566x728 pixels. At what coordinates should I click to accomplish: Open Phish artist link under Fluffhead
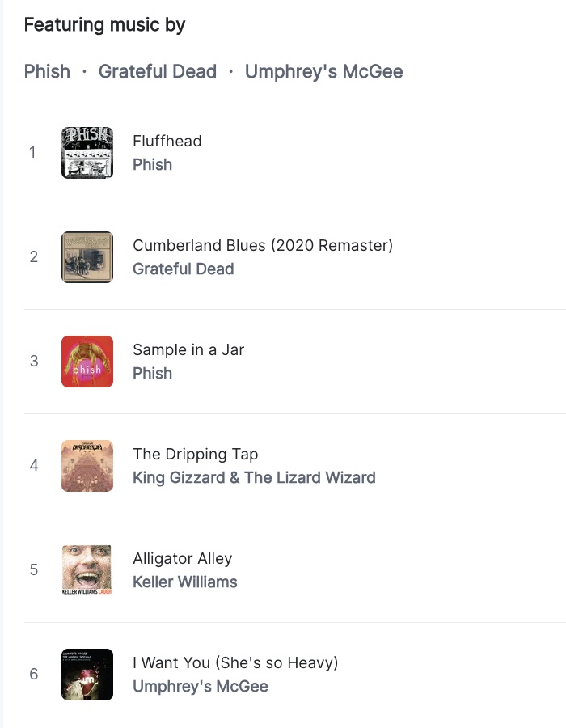(x=152, y=164)
